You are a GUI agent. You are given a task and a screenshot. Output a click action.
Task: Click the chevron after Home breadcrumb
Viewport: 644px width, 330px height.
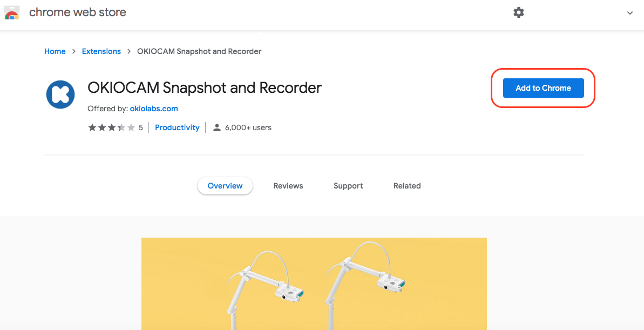[74, 51]
